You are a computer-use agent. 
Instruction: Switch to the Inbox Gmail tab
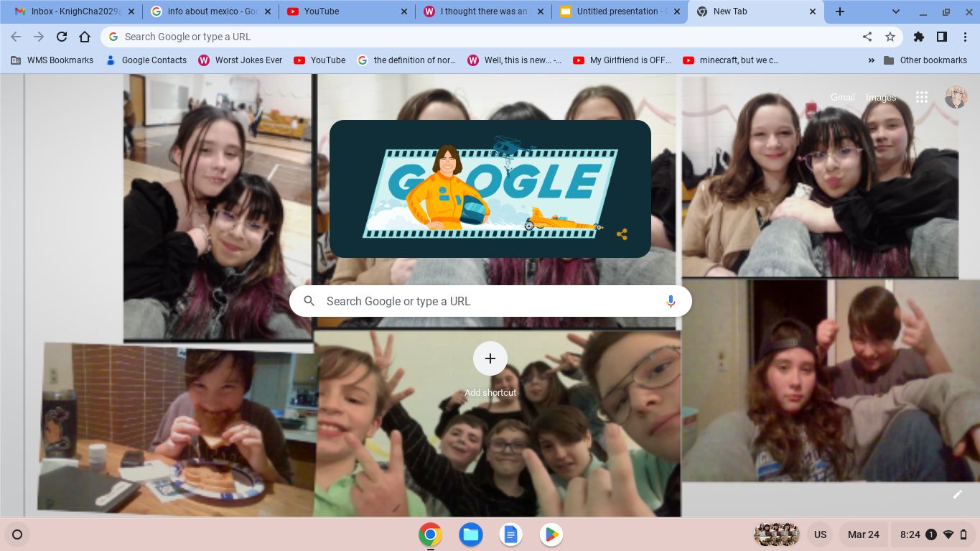[x=72, y=11]
